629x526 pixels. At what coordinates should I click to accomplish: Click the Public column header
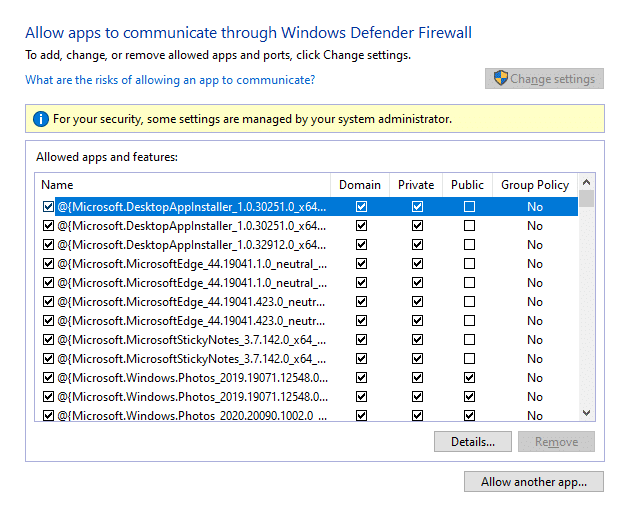(x=467, y=185)
